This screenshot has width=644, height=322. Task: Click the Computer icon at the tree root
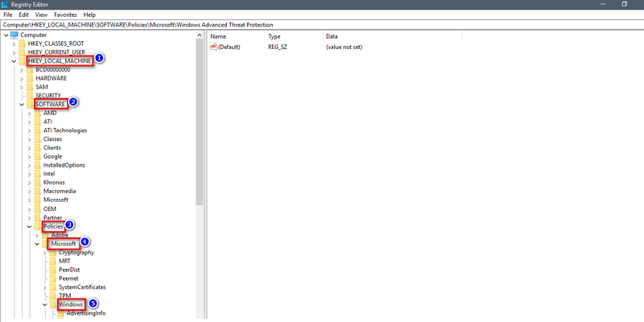pyautogui.click(x=14, y=35)
